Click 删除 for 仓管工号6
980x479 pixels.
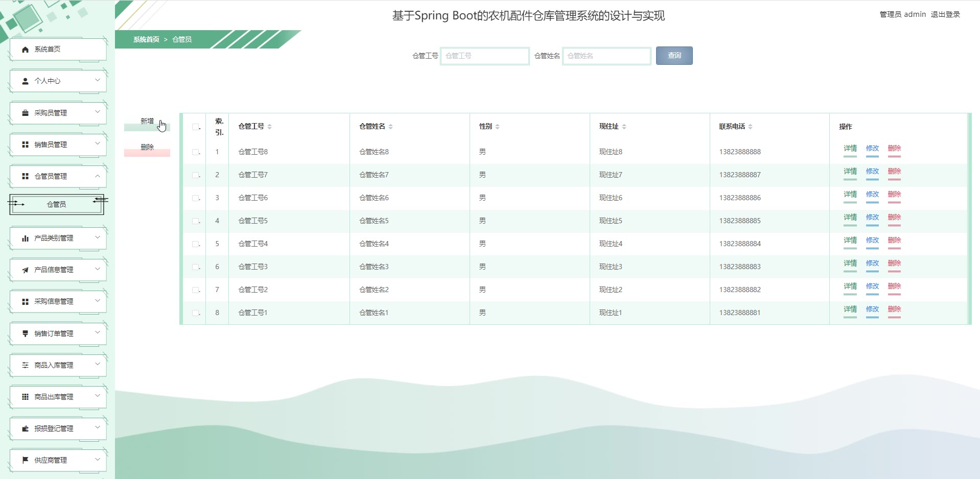pyautogui.click(x=894, y=195)
